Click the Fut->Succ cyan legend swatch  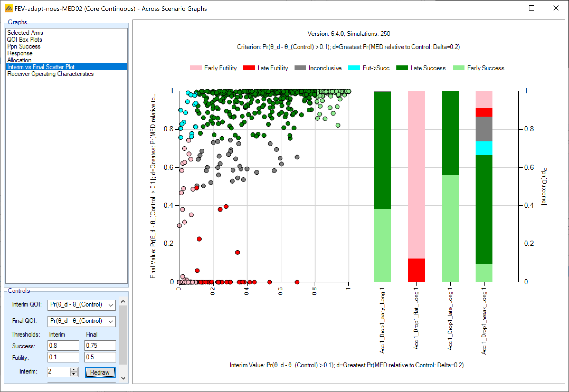tap(354, 68)
